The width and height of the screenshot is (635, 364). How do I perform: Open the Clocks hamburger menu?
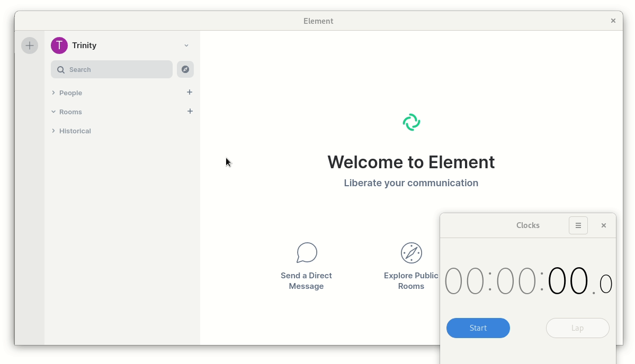point(578,225)
